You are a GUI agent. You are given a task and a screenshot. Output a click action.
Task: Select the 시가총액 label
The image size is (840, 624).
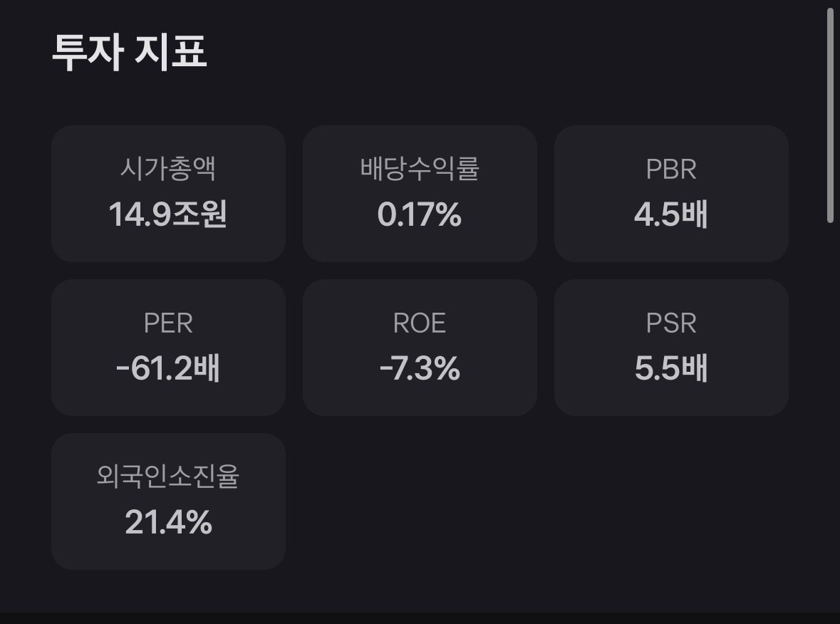(x=167, y=169)
